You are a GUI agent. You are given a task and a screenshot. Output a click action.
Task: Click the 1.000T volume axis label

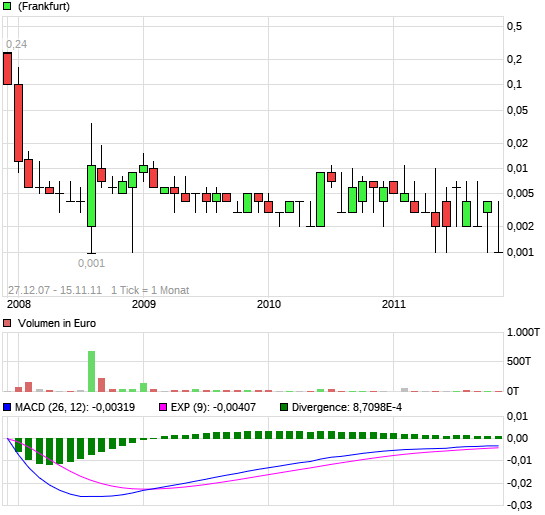[x=523, y=333]
